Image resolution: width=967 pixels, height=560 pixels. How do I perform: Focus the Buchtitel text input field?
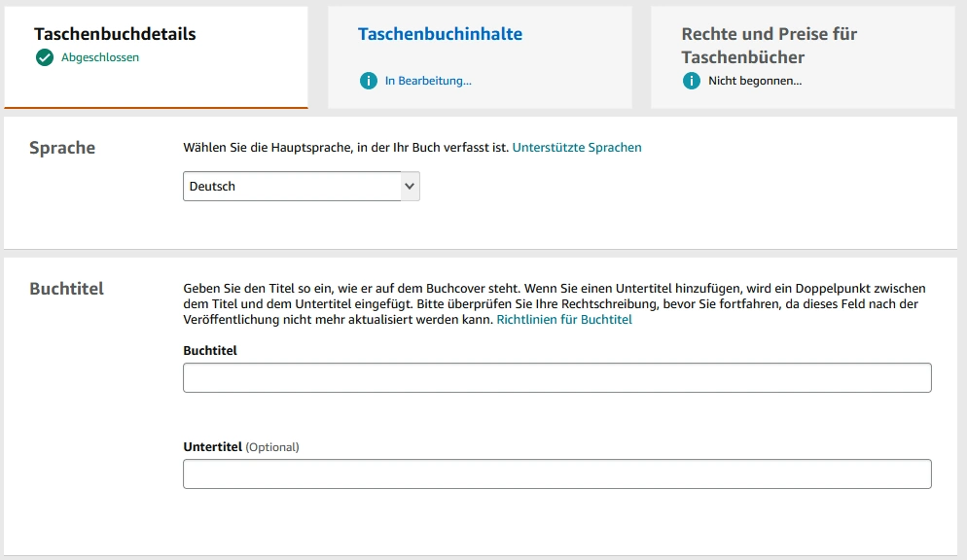click(x=556, y=378)
